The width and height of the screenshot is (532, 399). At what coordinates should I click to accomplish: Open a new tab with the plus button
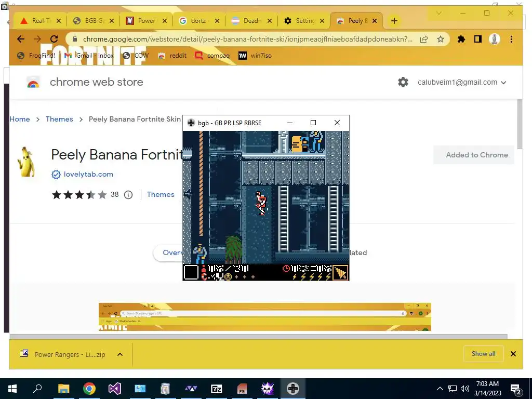394,21
